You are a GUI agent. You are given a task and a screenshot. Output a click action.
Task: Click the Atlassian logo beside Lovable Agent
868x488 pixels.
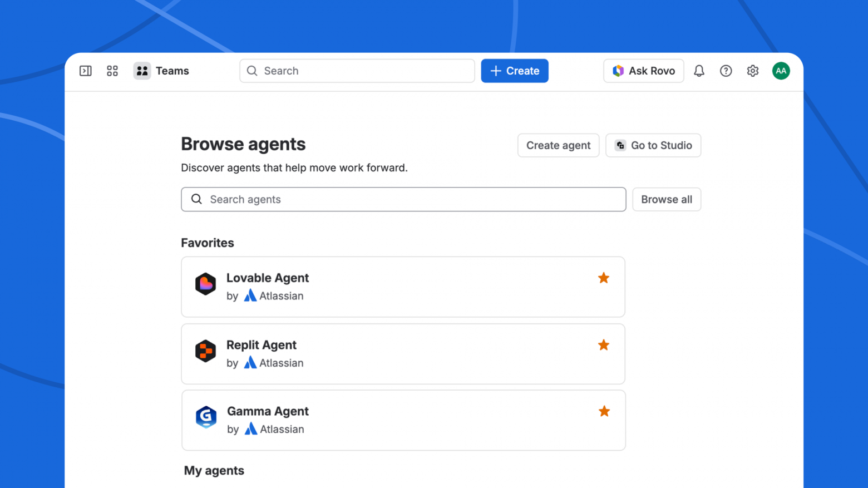tap(250, 295)
